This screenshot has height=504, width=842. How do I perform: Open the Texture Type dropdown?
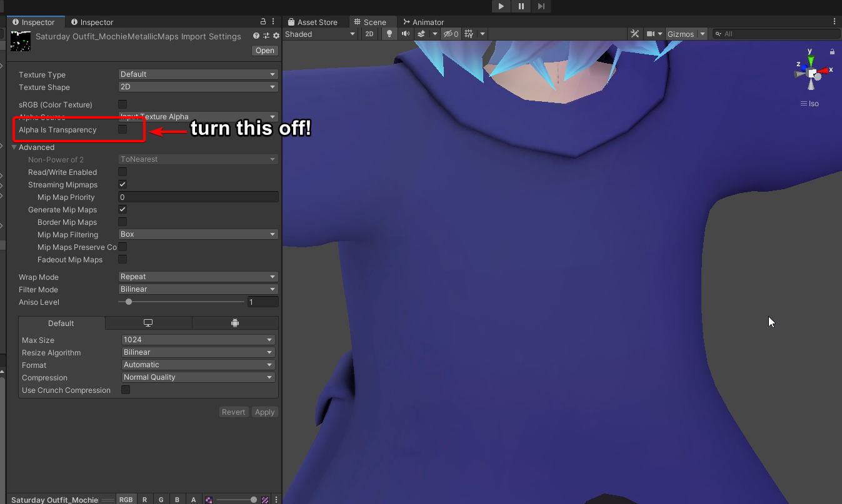(198, 74)
